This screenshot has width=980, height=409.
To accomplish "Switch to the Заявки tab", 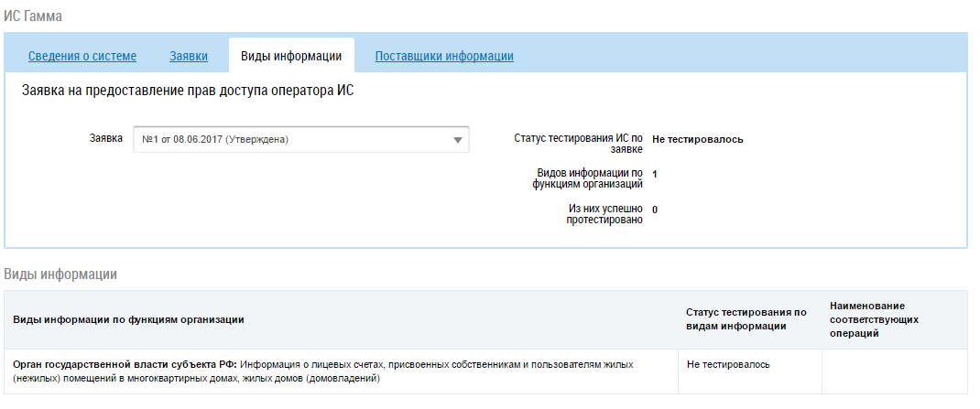I will pos(189,56).
